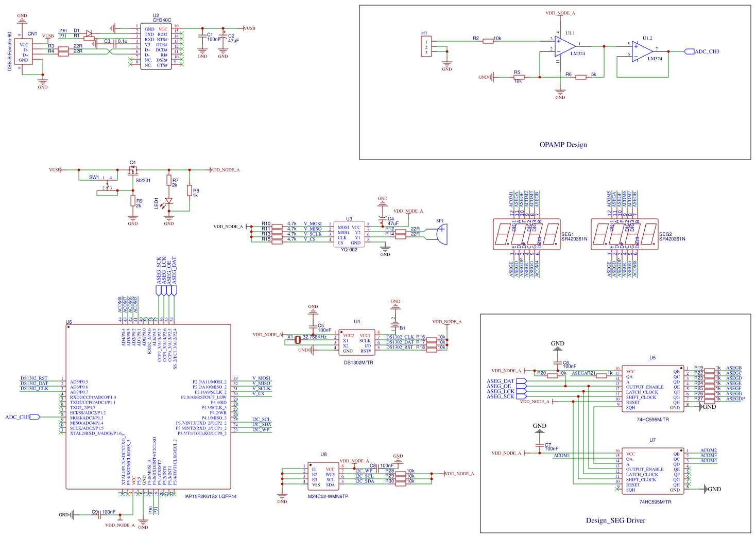Click the C5 100nF capacitor near U4

[313, 327]
